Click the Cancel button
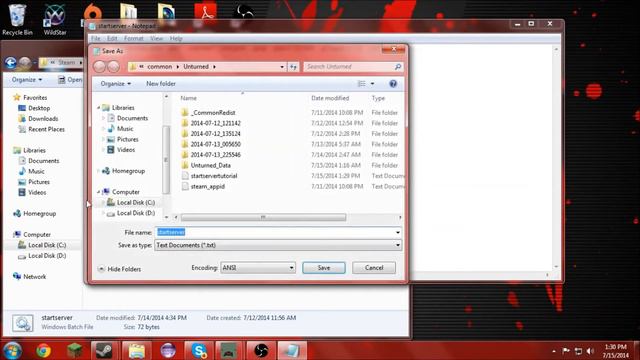 point(374,268)
